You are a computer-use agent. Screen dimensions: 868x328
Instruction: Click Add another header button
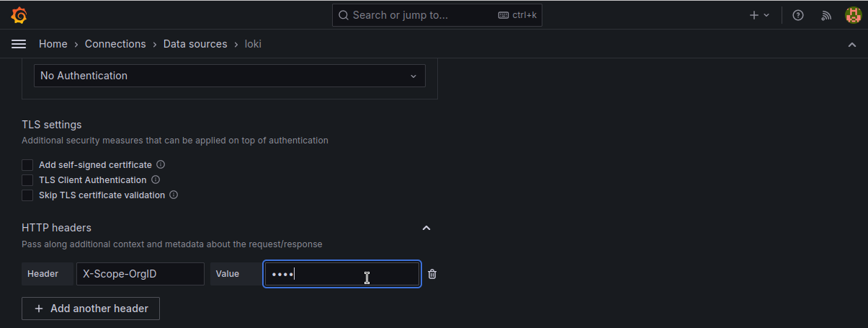coord(91,309)
